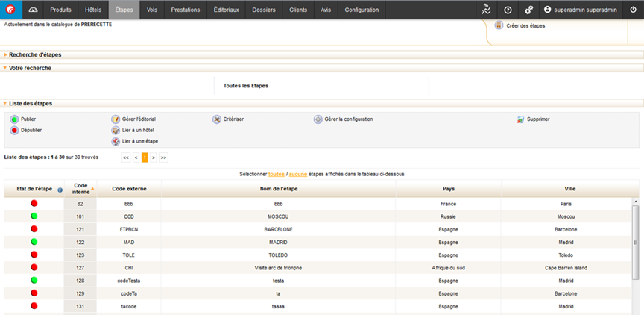
Task: Click the settings gears icon in header
Action: point(528,10)
